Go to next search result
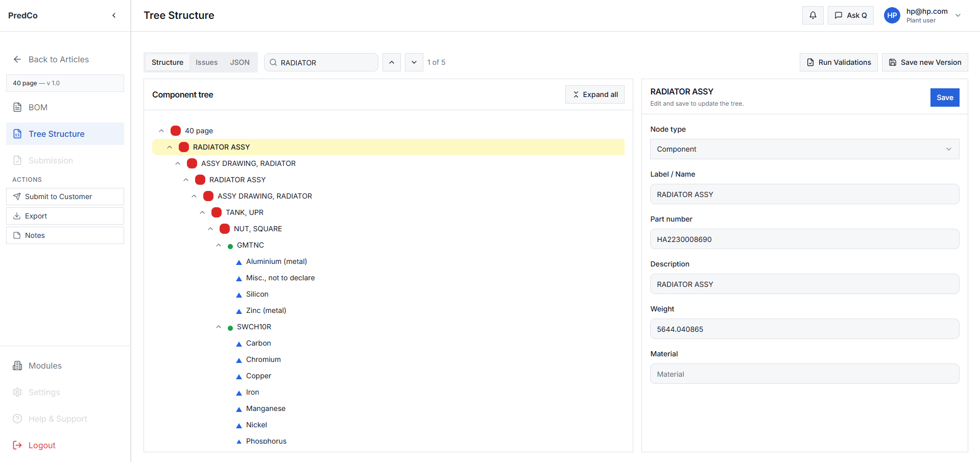The width and height of the screenshot is (980, 462). click(414, 62)
